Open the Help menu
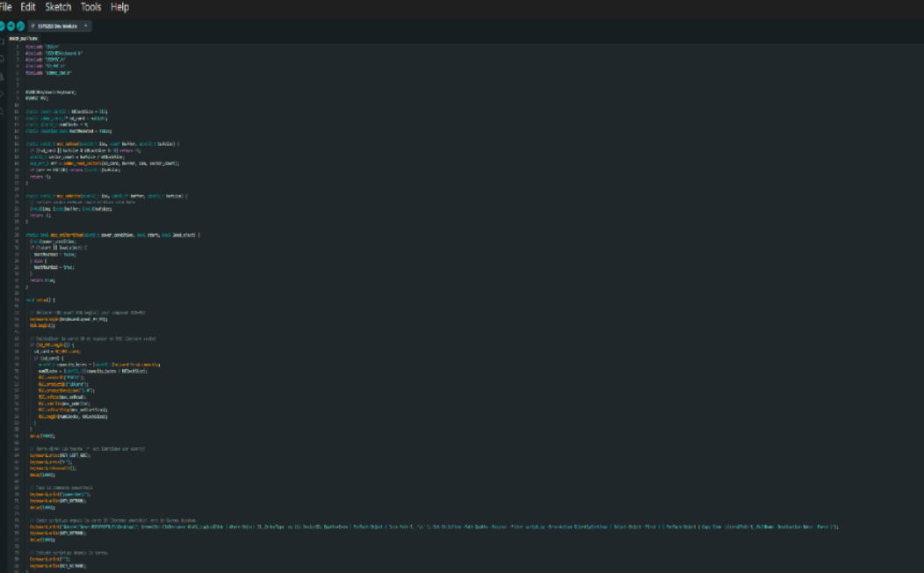Viewport: 924px width, 573px height. click(x=119, y=7)
